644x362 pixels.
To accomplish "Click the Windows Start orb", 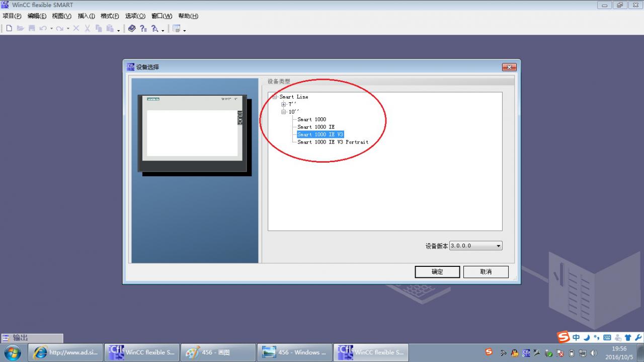I will pos(13,352).
